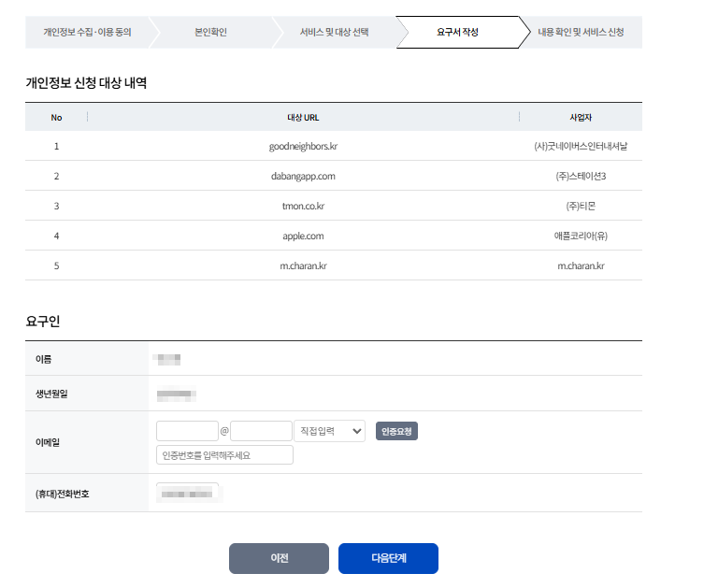Click the (사)굿네이버스인터내셔날 business cell
This screenshot has height=588, width=704.
point(581,147)
